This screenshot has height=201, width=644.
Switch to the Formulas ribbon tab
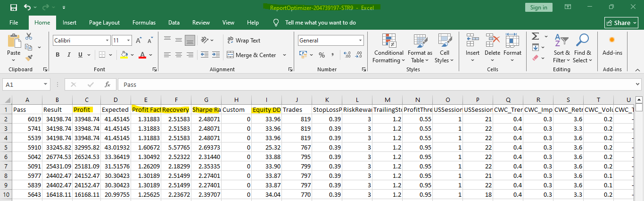click(x=144, y=23)
